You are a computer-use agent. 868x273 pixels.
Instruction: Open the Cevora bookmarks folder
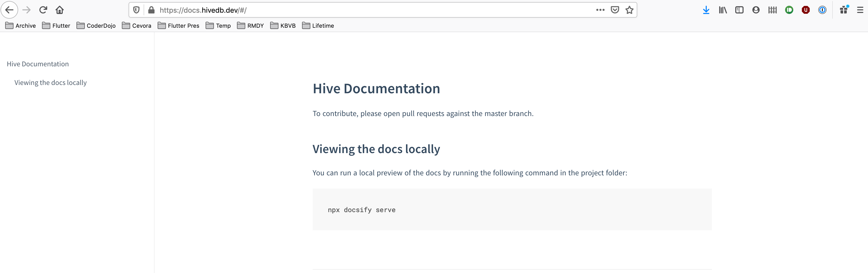coord(136,26)
